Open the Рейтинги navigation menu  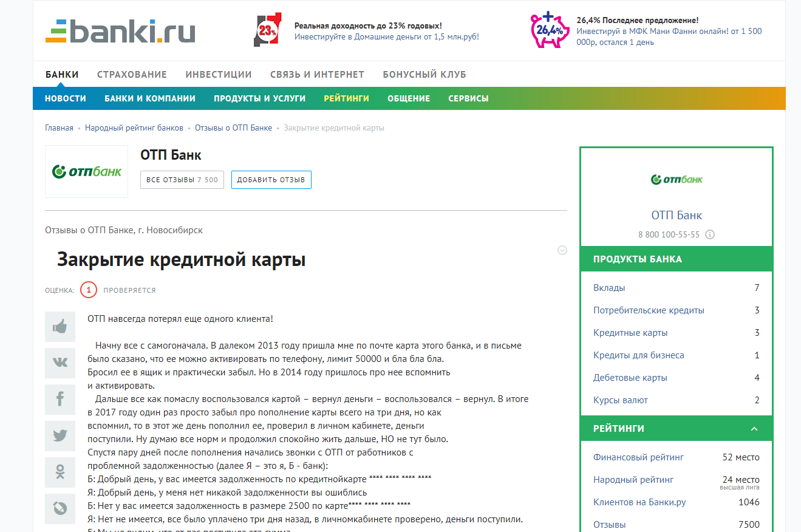346,98
